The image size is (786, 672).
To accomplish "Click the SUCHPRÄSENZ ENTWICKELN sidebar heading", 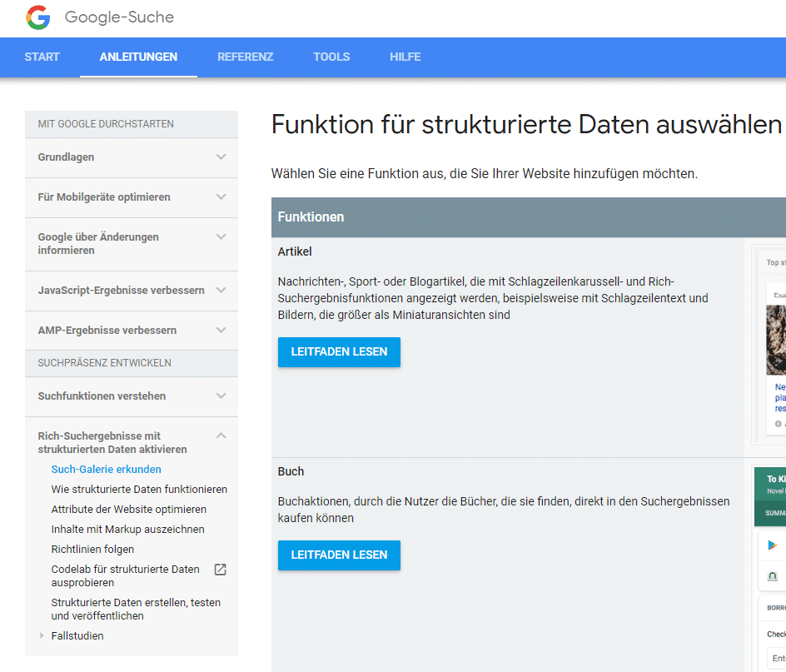I will pyautogui.click(x=105, y=363).
